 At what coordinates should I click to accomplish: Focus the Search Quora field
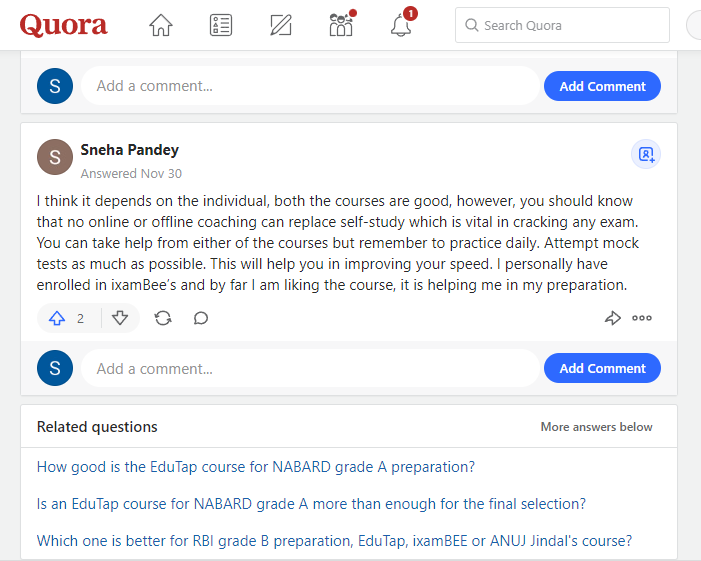[x=562, y=25]
